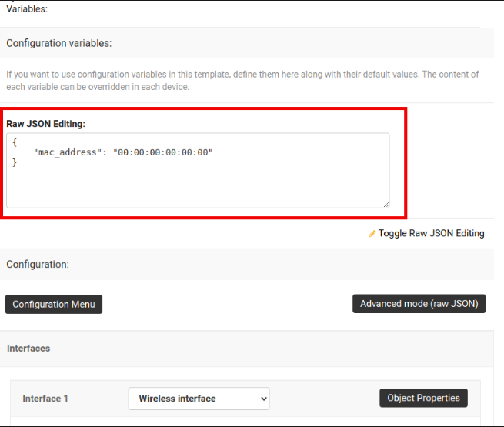The image size is (504, 427).
Task: Place cursor on the "mac_address" key
Action: 68,152
